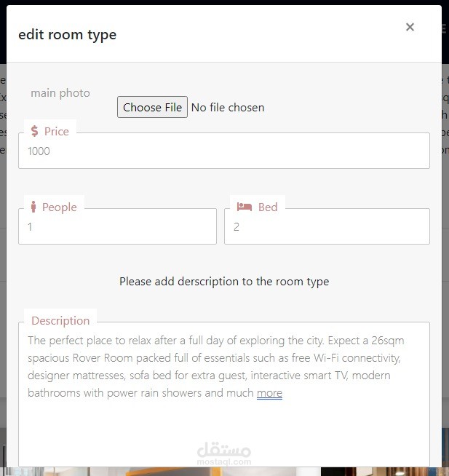Follow the underlined "more" link
The width and height of the screenshot is (449, 476).
pos(269,393)
